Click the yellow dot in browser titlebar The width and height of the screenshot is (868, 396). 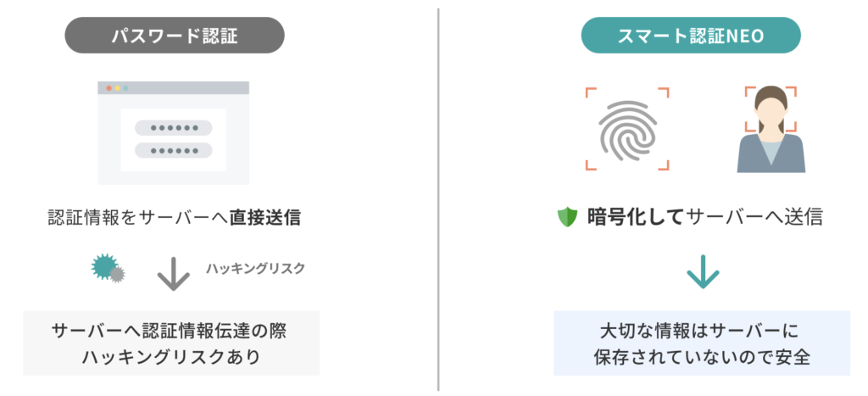(118, 88)
